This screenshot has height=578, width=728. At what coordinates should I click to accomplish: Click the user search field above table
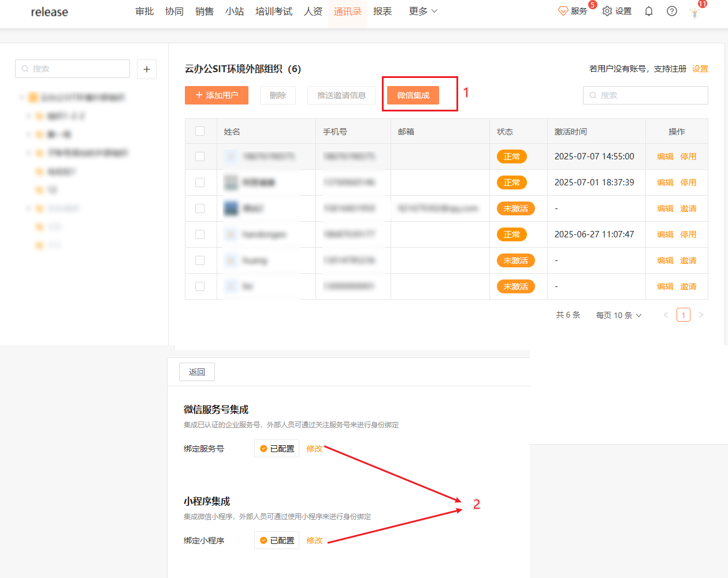tap(645, 95)
